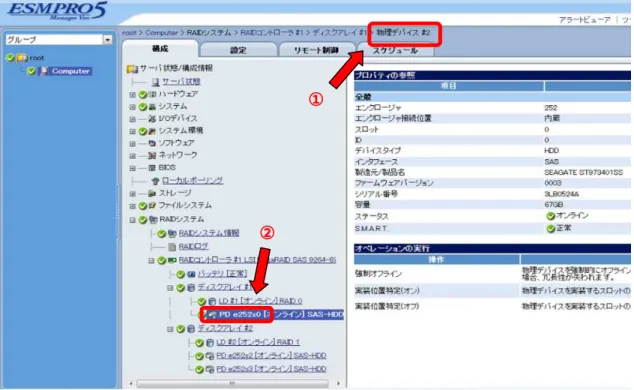The width and height of the screenshot is (634, 390).
Task: Click RAIDコントローラ #1 in the breadcrumb
Action: tap(272, 33)
